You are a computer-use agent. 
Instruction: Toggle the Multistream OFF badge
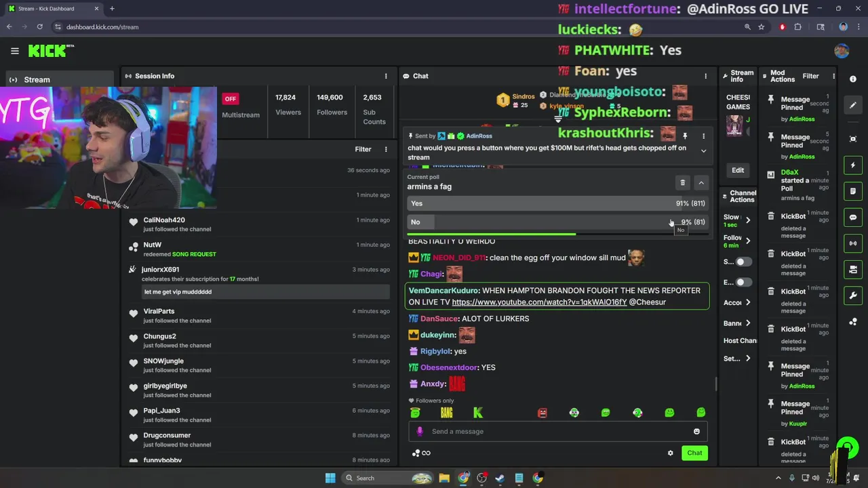tap(231, 99)
